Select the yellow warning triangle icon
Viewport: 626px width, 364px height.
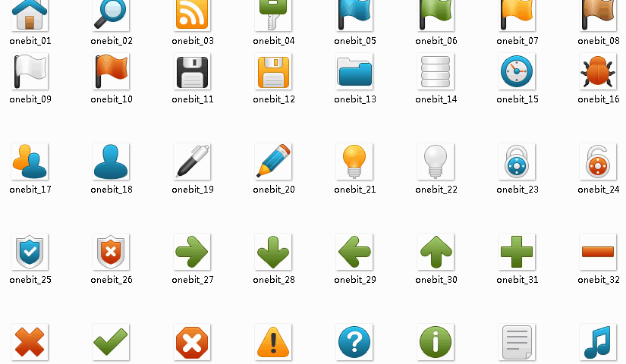click(273, 342)
